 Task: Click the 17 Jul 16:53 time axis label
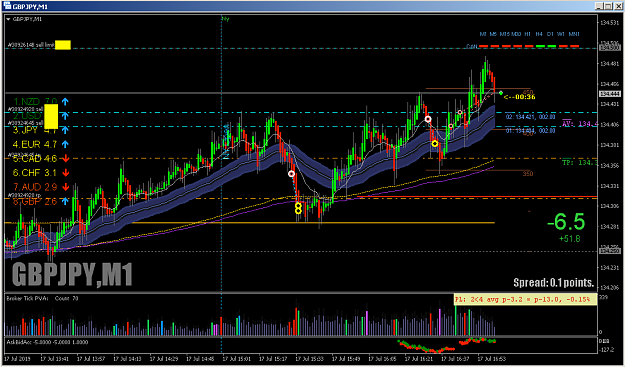point(491,359)
